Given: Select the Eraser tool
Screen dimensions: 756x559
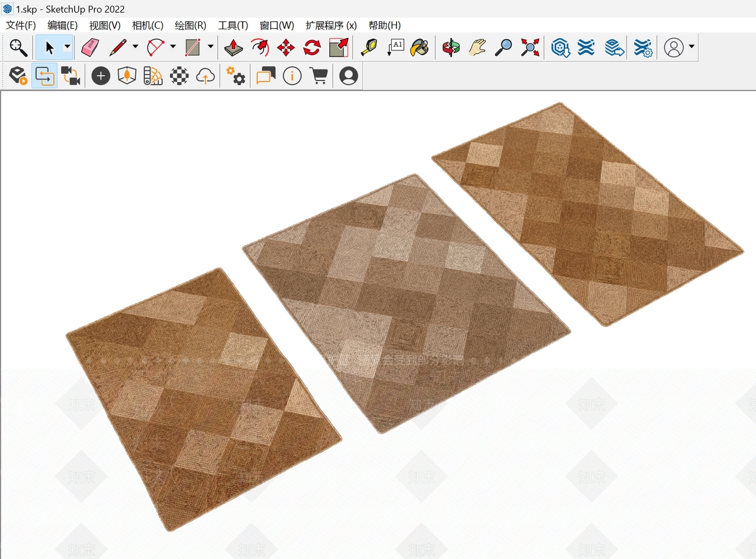Looking at the screenshot, I should 90,47.
